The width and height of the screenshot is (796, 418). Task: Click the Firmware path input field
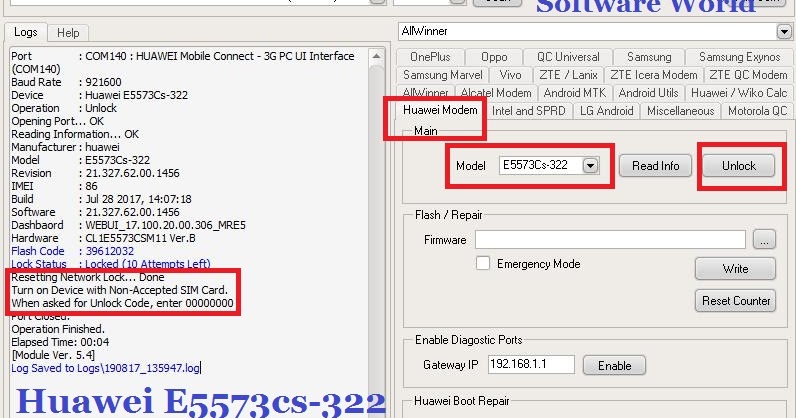(x=610, y=240)
